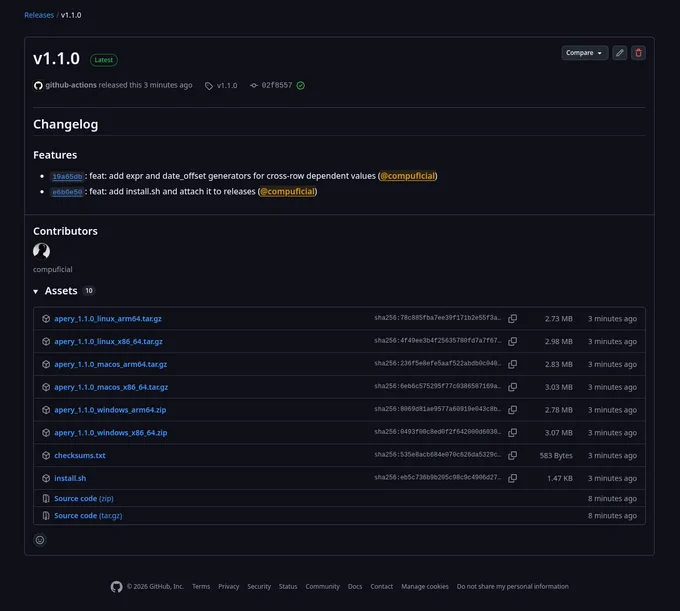The width and height of the screenshot is (680, 611).
Task: Click file-zip icon beside Source code (zip)
Action: tap(46, 499)
